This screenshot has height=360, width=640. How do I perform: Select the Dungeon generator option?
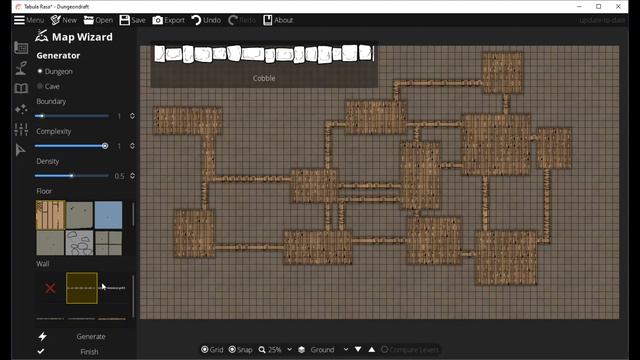(54, 71)
